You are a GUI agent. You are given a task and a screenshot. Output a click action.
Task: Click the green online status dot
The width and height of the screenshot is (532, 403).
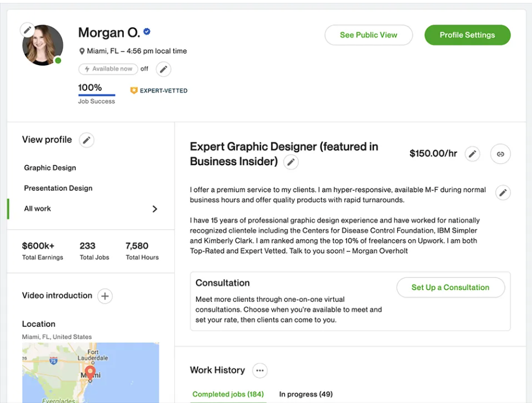pyautogui.click(x=58, y=60)
